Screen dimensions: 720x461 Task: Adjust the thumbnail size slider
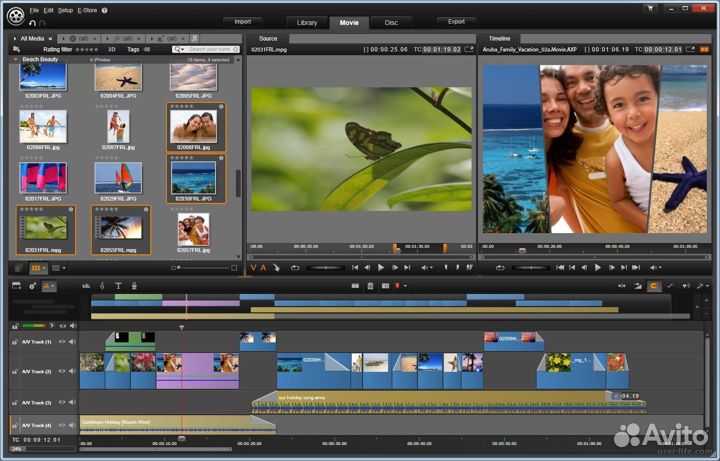(204, 268)
